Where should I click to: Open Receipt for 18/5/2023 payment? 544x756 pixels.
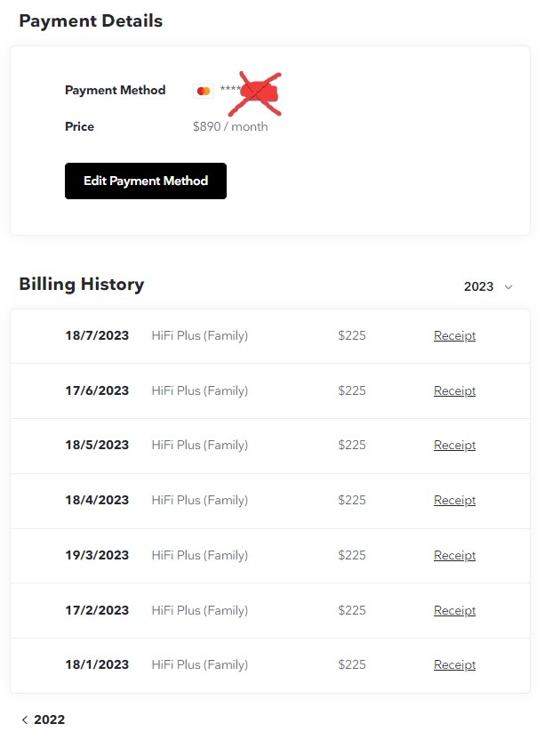(454, 445)
